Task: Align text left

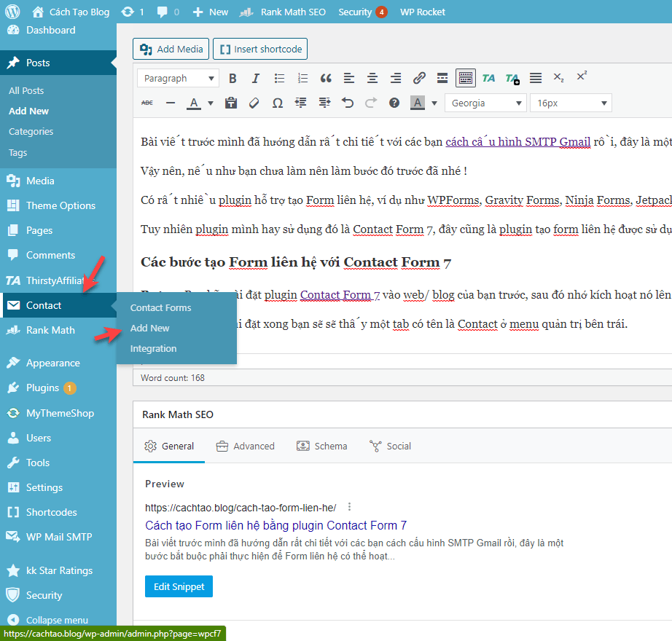Action: tap(349, 79)
